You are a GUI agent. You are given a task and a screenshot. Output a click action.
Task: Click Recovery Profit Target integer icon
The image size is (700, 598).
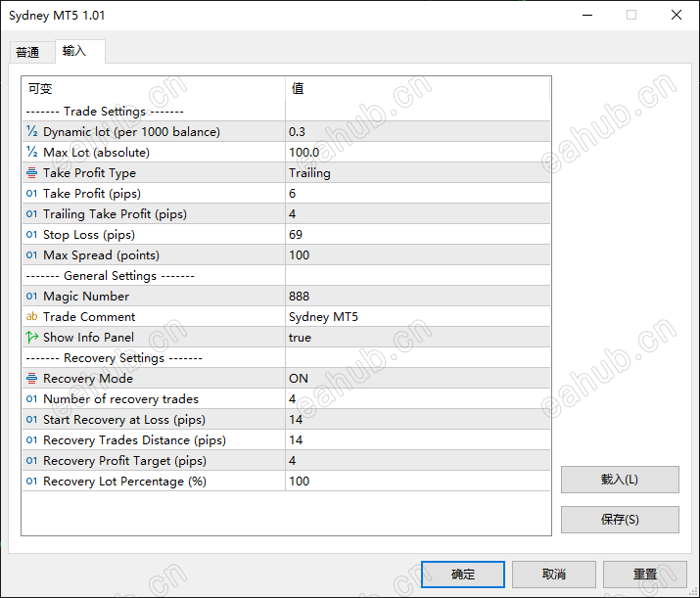point(31,460)
